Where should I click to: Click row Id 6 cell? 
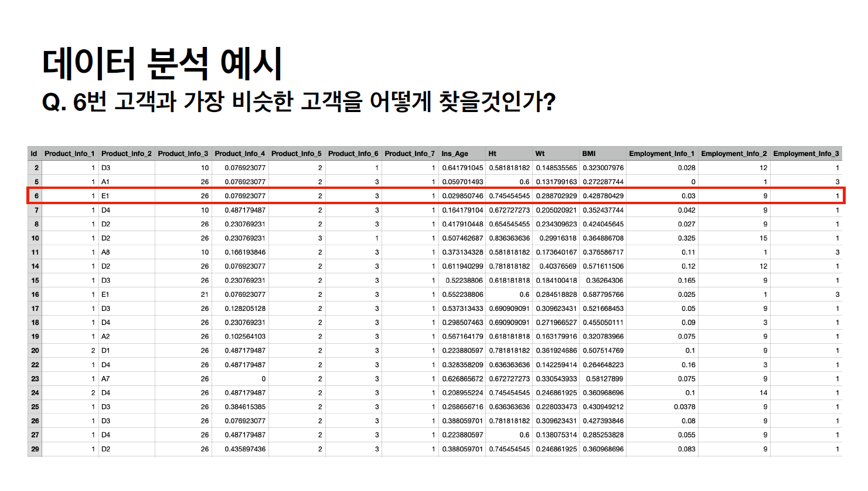pos(35,196)
